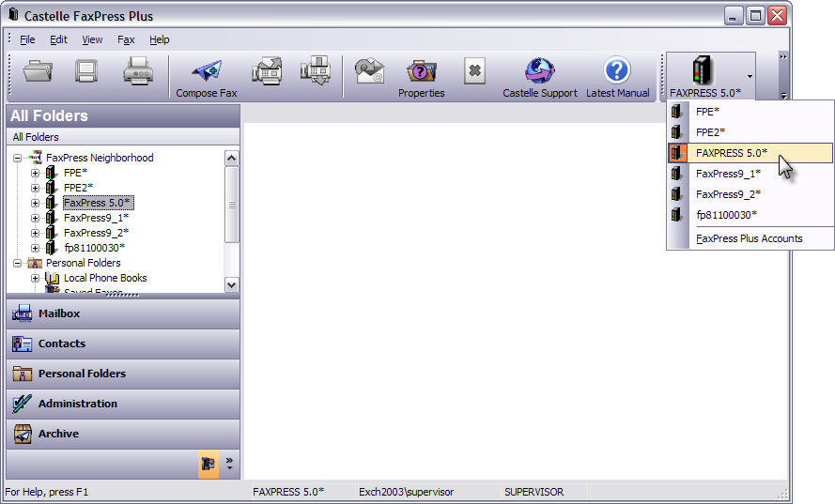This screenshot has height=504, width=835.
Task: Open the Properties toolbar icon
Action: tap(421, 70)
